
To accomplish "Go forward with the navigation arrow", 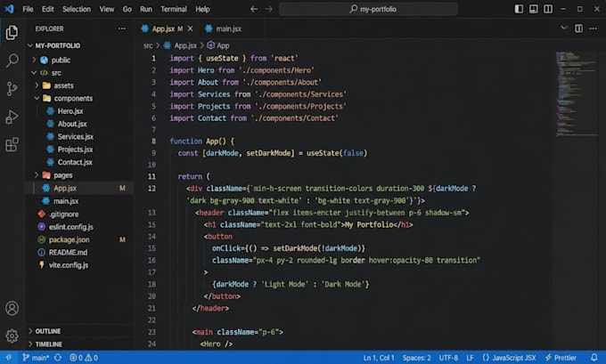I will pyautogui.click(x=268, y=9).
